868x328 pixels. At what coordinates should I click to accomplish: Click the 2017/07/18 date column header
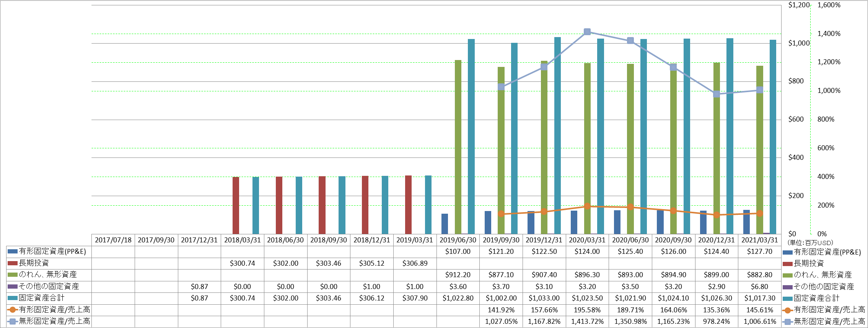coord(113,240)
